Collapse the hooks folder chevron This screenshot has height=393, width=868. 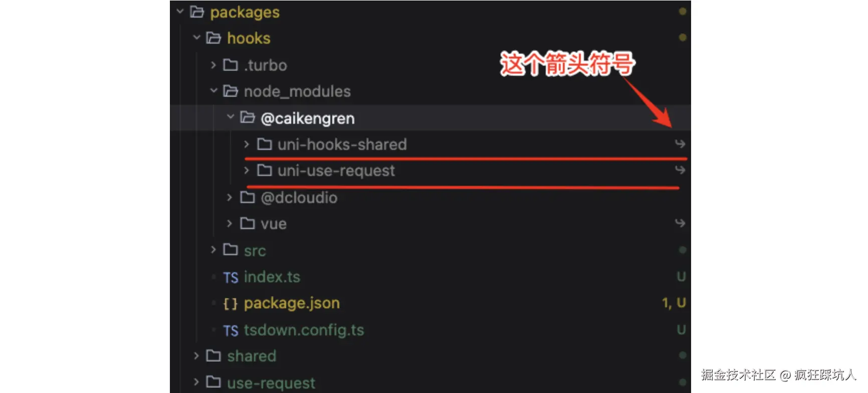197,37
